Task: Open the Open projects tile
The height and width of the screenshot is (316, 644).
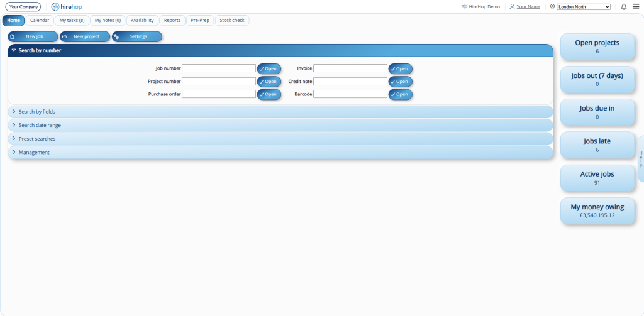Action: [597, 46]
